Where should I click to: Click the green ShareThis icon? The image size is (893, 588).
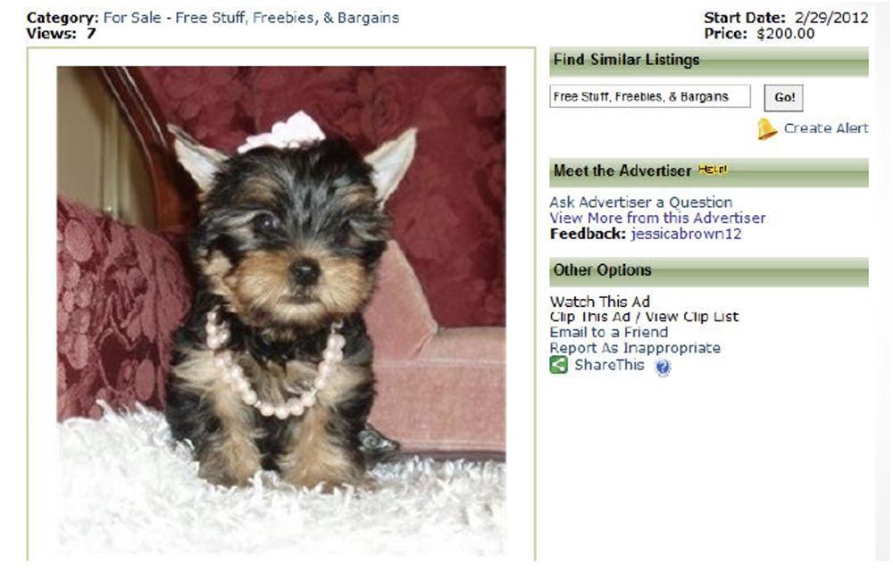pyautogui.click(x=558, y=365)
